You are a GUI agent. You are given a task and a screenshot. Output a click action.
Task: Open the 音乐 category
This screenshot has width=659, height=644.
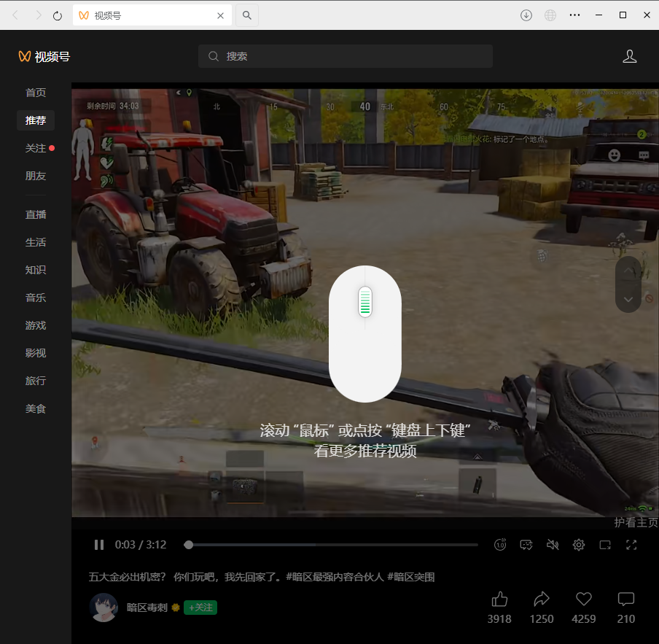pyautogui.click(x=36, y=298)
